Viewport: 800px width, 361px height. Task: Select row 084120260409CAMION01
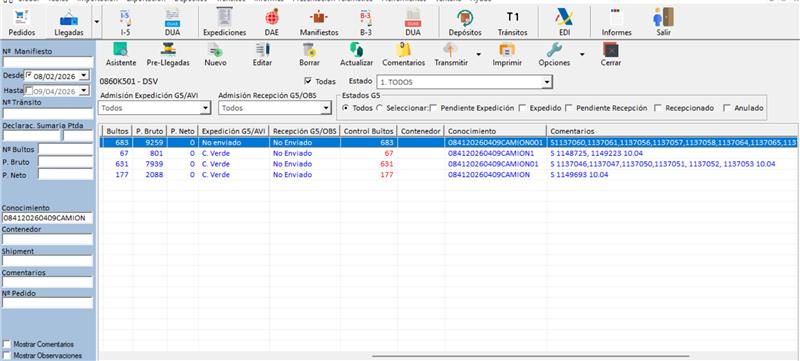pyautogui.click(x=449, y=164)
